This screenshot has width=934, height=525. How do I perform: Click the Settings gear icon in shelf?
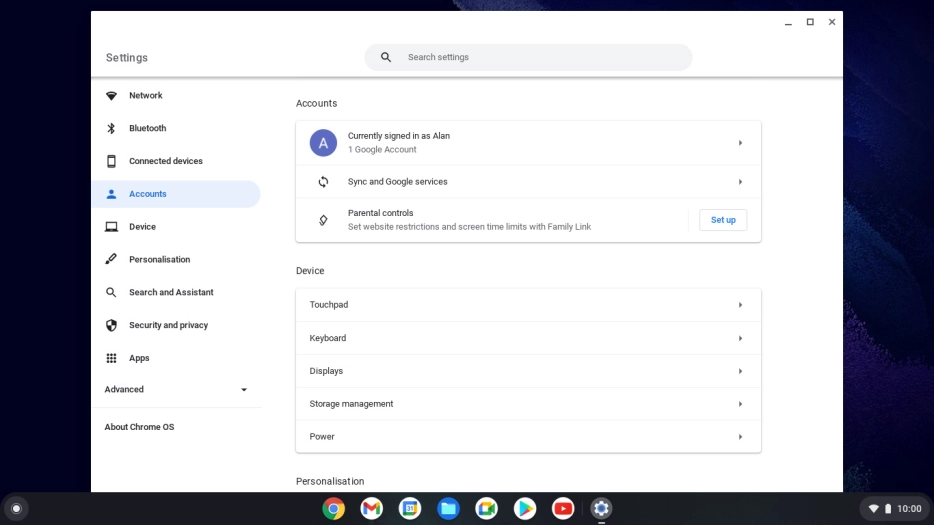[601, 508]
